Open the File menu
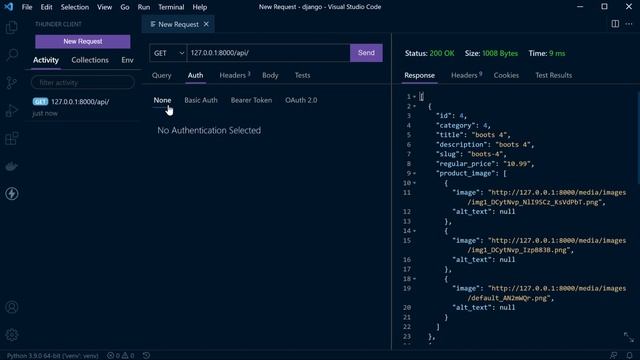The height and width of the screenshot is (360, 640). [x=27, y=7]
